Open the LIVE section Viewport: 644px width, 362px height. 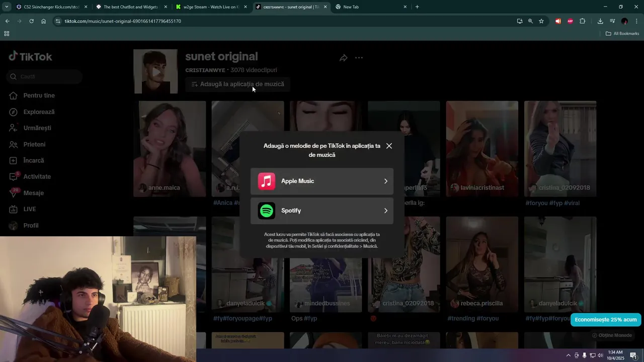23,209
